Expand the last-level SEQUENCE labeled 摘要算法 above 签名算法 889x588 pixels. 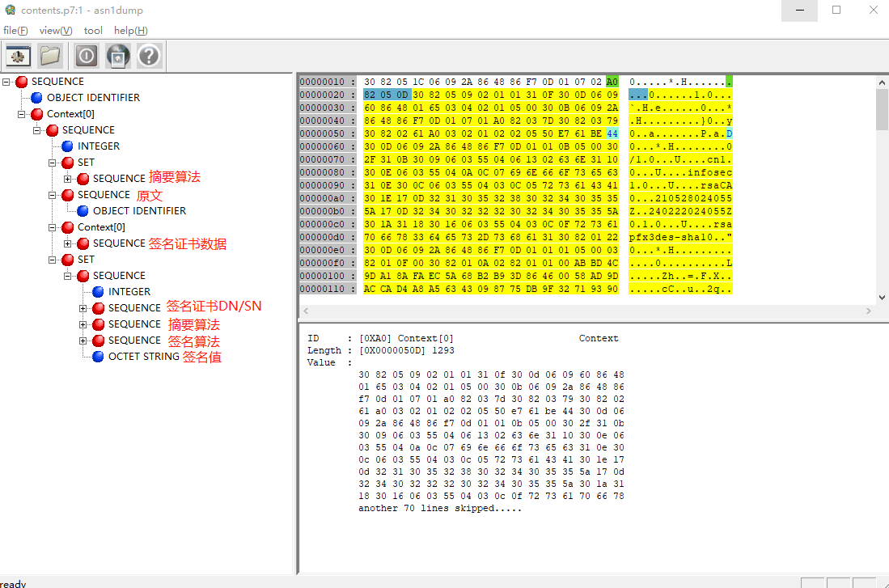tap(83, 324)
